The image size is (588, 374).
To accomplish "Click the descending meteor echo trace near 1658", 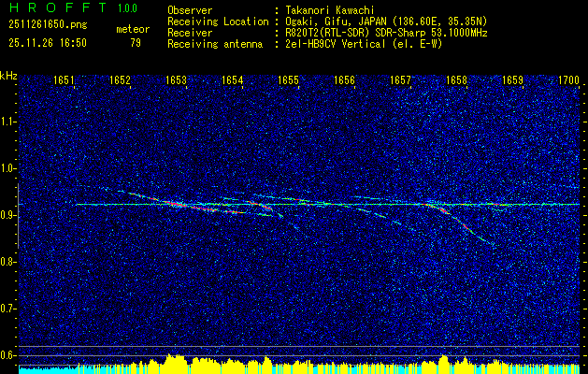I will [459, 223].
